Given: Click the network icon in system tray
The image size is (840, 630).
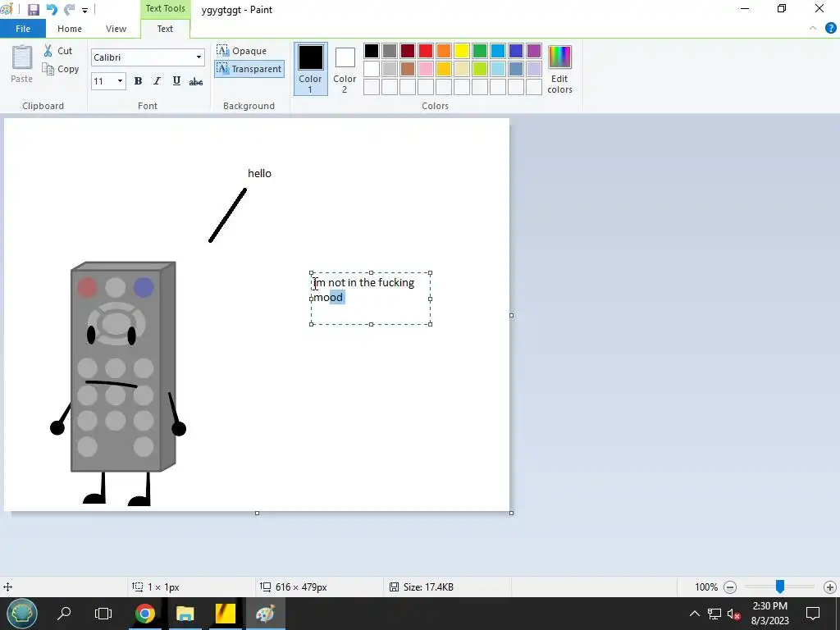Looking at the screenshot, I should click(714, 614).
